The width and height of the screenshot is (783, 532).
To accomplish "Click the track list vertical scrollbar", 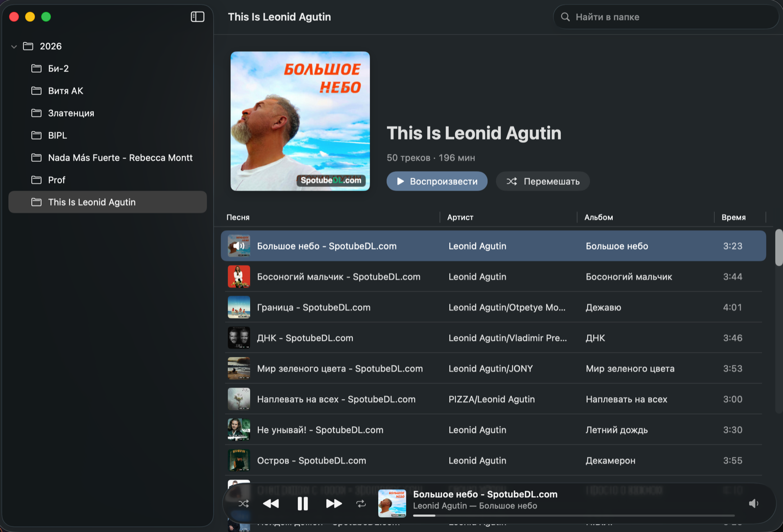I will tap(779, 248).
